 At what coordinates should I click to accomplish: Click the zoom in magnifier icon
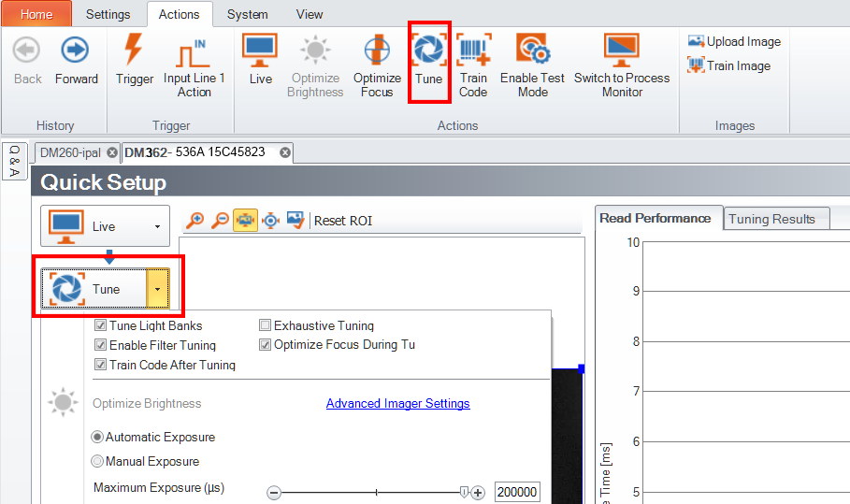[x=194, y=221]
